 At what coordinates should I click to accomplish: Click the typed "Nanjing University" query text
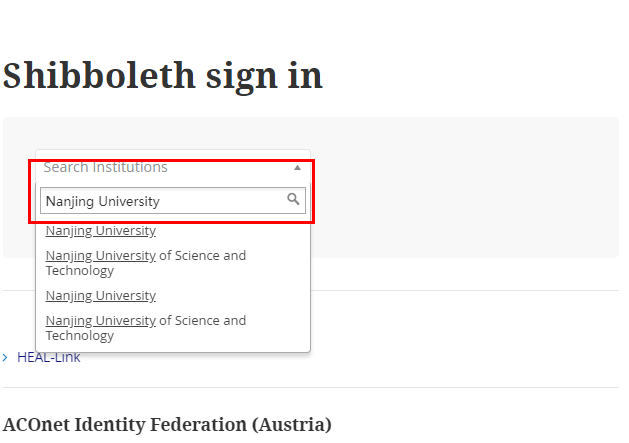103,201
